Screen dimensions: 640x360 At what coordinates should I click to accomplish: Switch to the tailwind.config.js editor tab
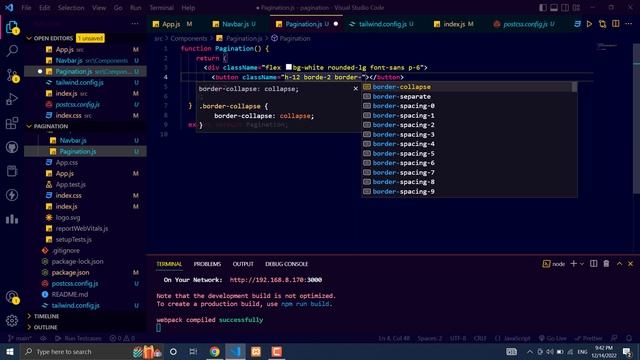coord(382,24)
